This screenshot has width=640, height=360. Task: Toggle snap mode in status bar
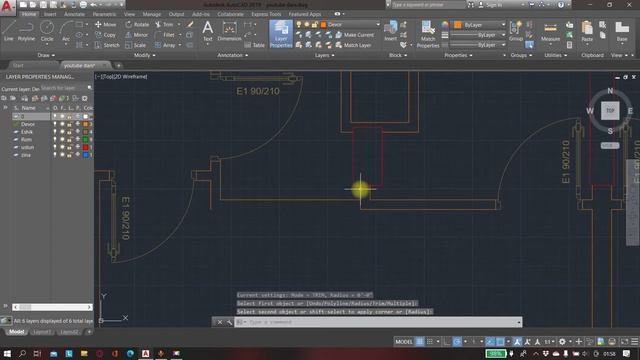tap(430, 342)
